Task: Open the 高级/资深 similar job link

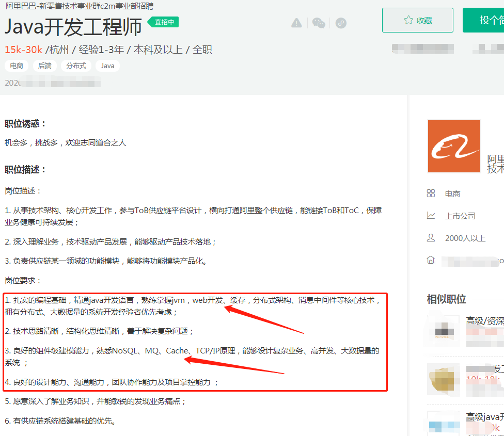Action: pyautogui.click(x=485, y=318)
